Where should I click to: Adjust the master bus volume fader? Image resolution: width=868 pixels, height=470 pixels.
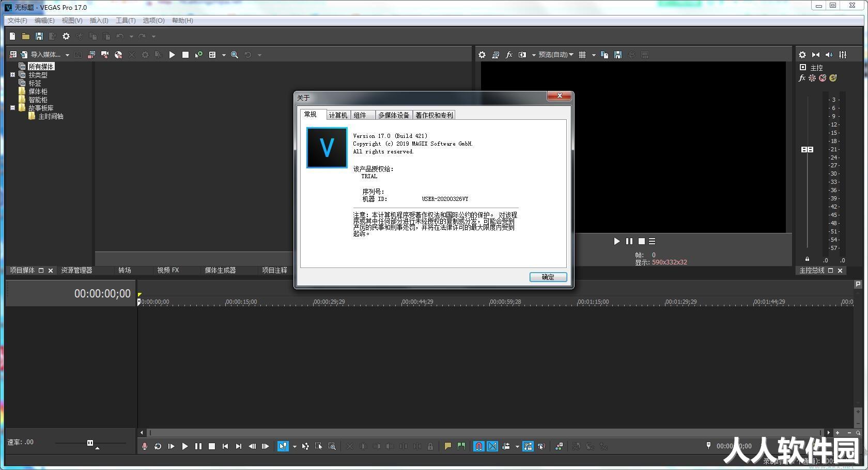click(x=807, y=149)
